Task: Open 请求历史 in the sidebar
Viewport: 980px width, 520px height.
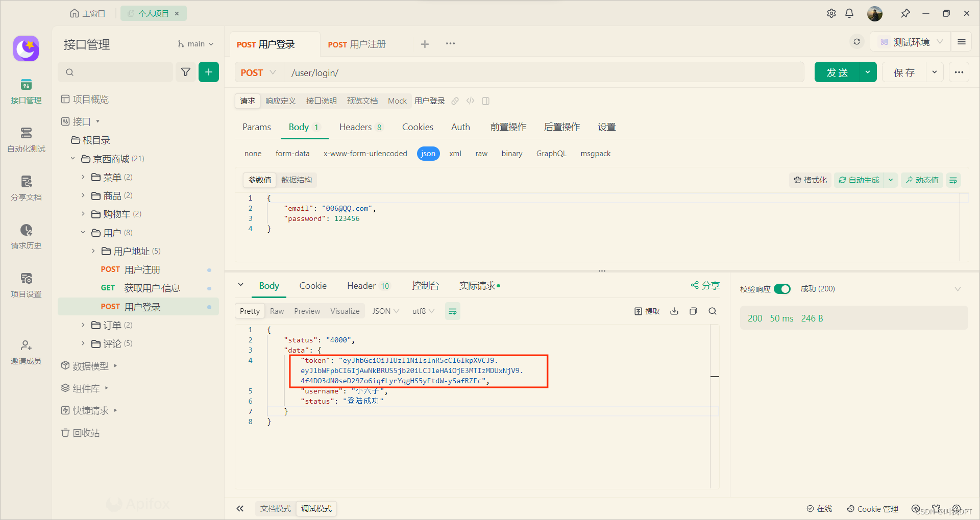Action: click(x=26, y=237)
